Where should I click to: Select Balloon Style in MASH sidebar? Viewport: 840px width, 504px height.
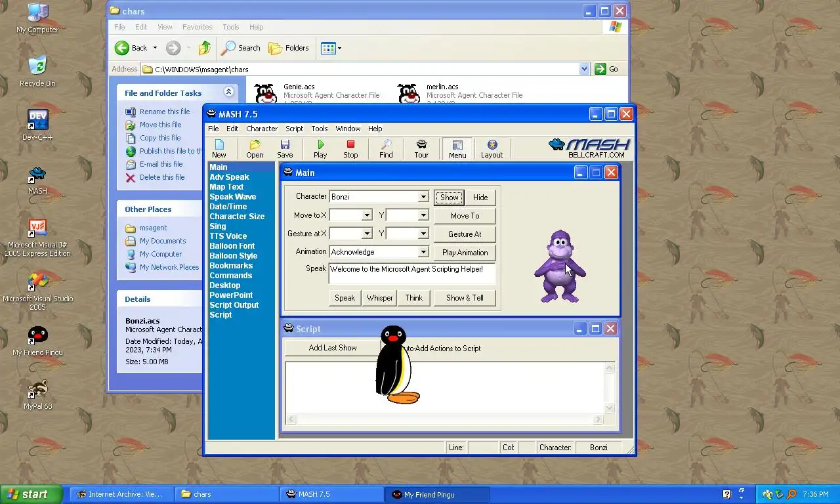coord(233,256)
